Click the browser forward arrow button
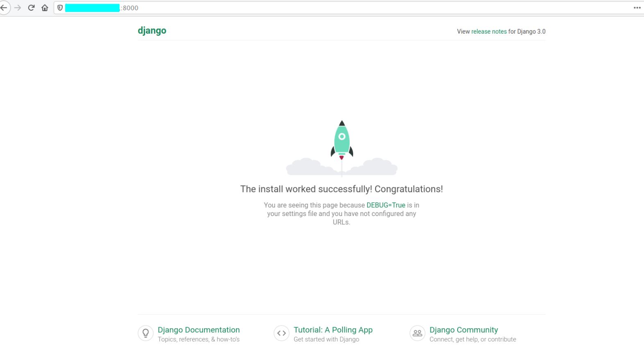644x355 pixels. click(x=18, y=8)
